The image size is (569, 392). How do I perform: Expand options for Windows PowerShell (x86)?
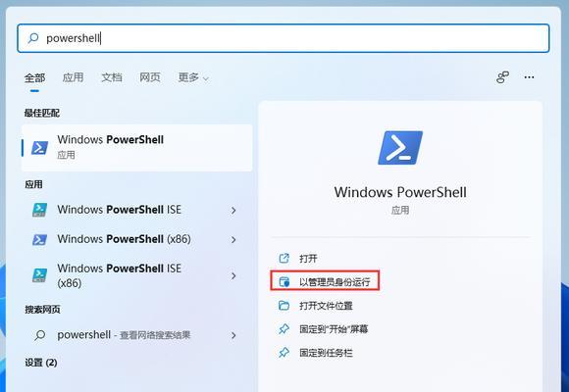tap(233, 240)
